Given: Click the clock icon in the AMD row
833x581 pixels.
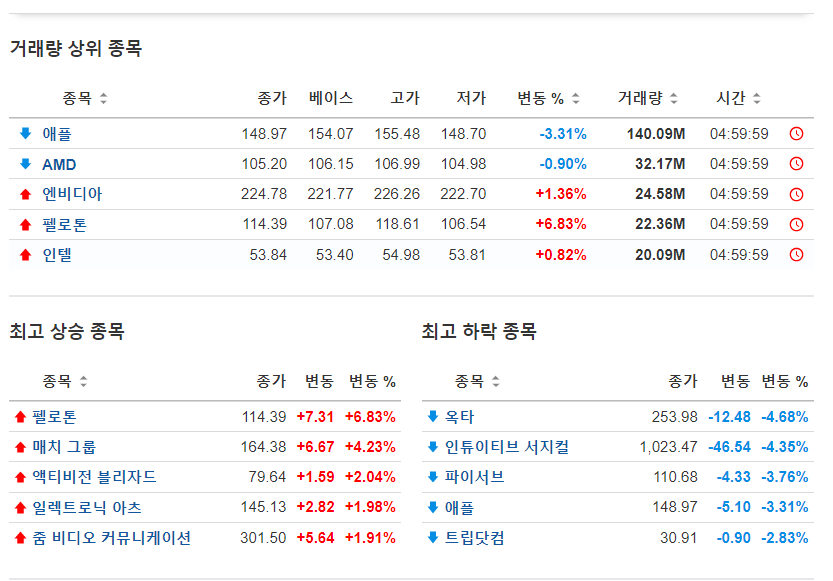Looking at the screenshot, I should tap(796, 164).
